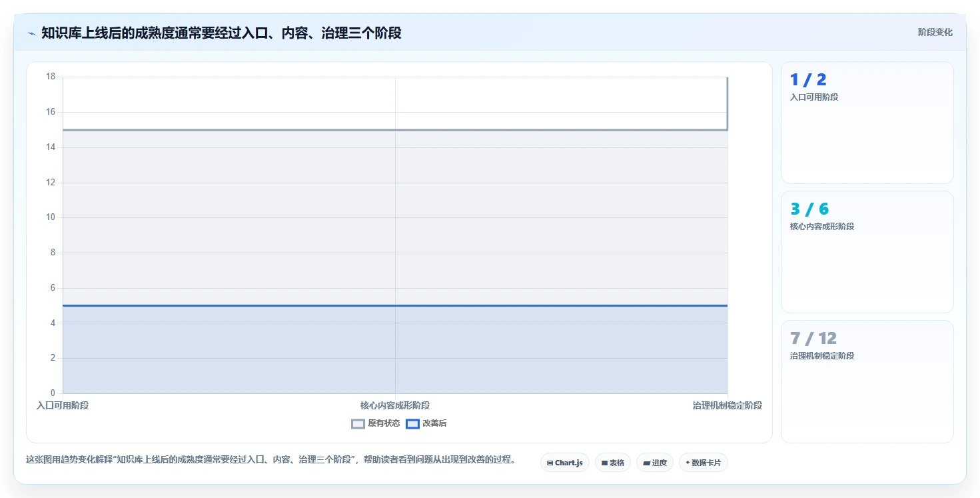Screen dimensions: 980x498
Task: Open the 7 / 12 治理机制稳定阶段 card
Action: [x=867, y=381]
